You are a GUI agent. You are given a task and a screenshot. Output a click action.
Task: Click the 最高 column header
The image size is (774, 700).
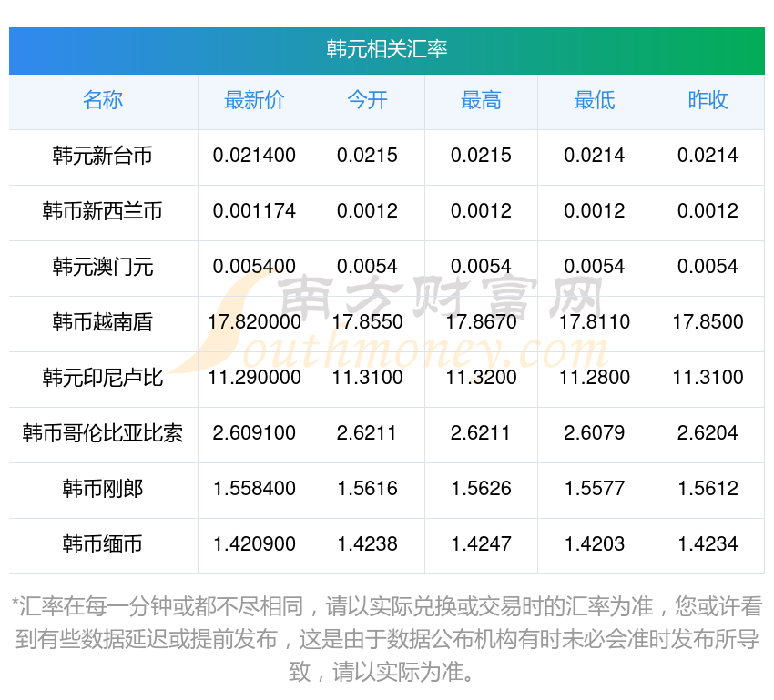tap(481, 101)
